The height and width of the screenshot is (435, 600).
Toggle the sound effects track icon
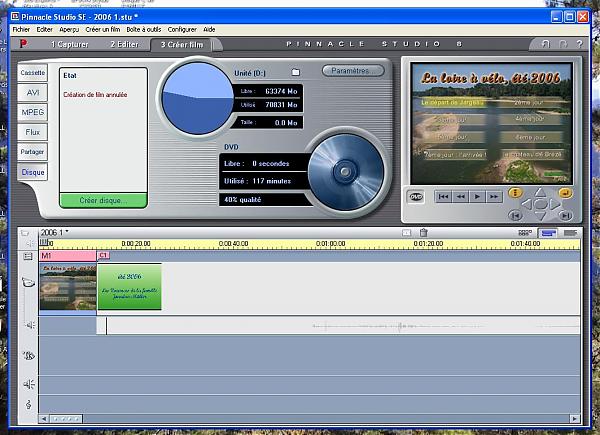tap(29, 384)
